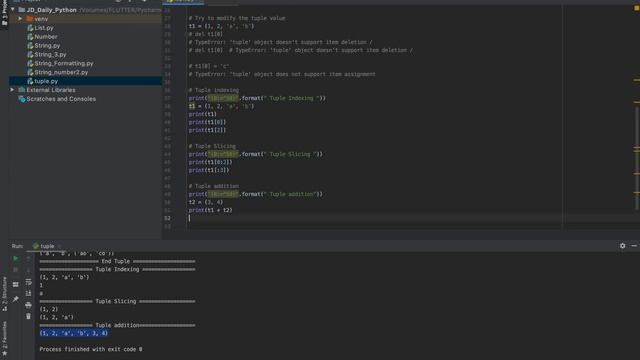Open String.py in project tree
Image resolution: width=640 pixels, height=360 pixels.
(x=47, y=46)
